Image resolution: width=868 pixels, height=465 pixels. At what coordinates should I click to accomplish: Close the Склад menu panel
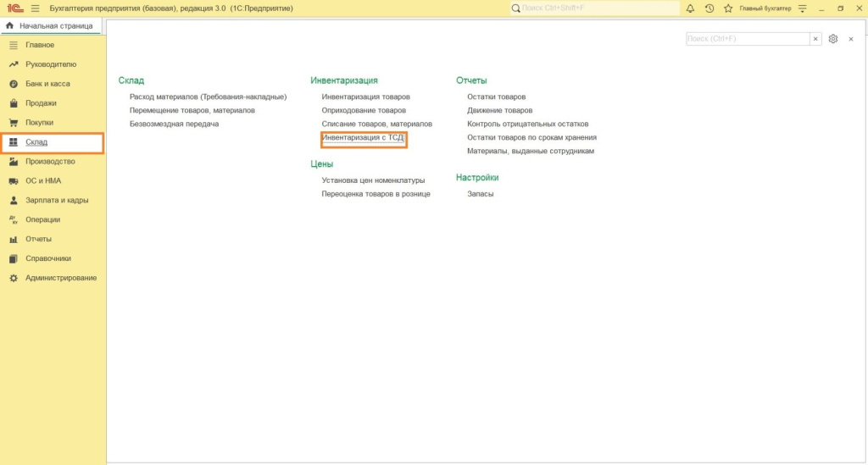click(x=851, y=39)
